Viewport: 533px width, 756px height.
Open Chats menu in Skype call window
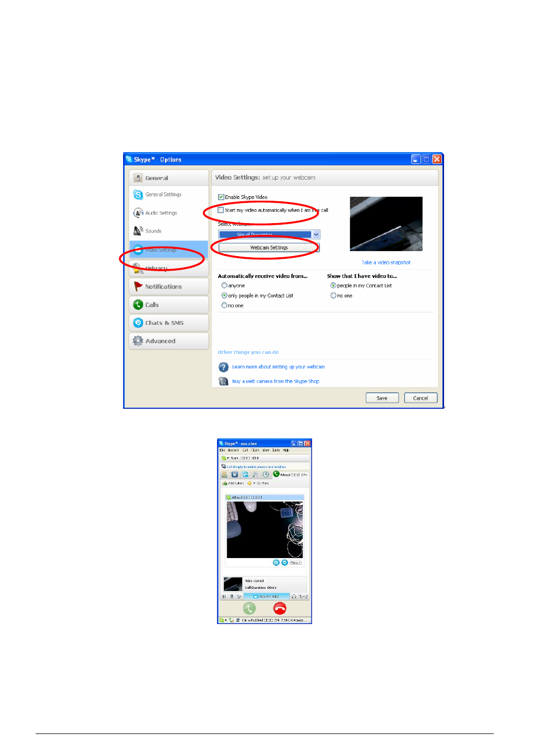(255, 450)
